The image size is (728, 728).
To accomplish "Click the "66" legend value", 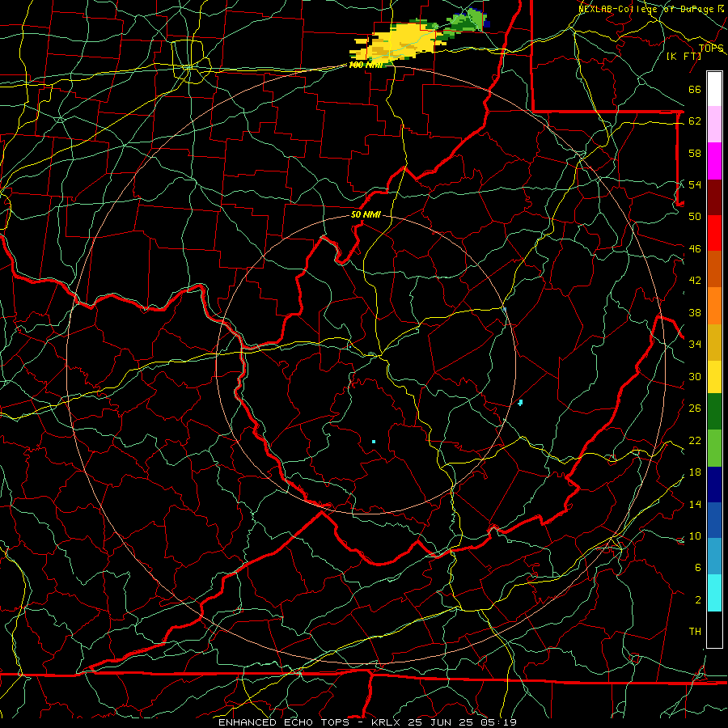I will [x=695, y=89].
